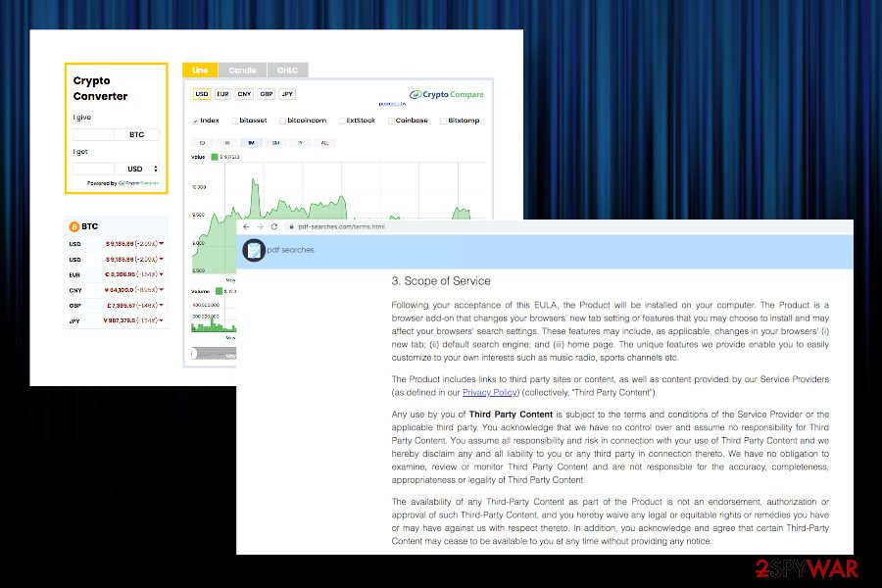Select the CNY currency button on chart
Image resolution: width=882 pixels, height=588 pixels.
(244, 94)
